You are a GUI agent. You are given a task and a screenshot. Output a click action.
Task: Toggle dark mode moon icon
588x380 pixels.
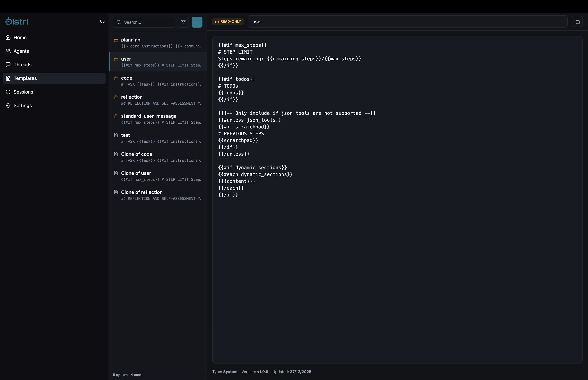pos(102,21)
